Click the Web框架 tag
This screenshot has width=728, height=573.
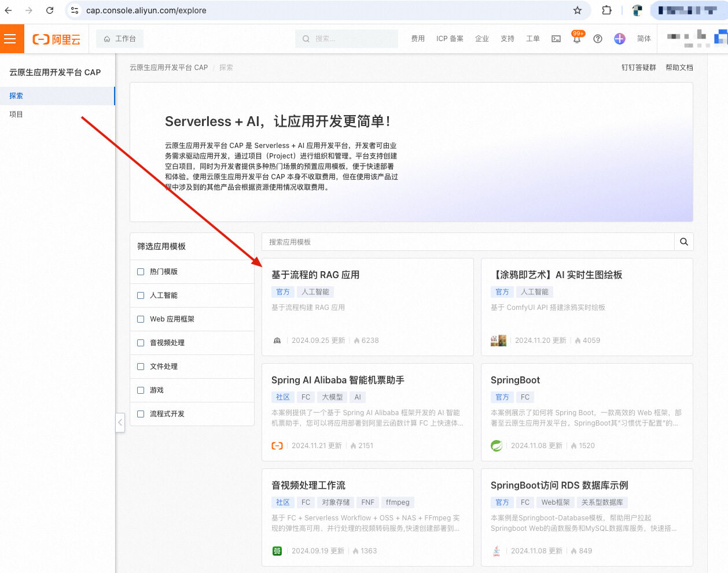556,502
